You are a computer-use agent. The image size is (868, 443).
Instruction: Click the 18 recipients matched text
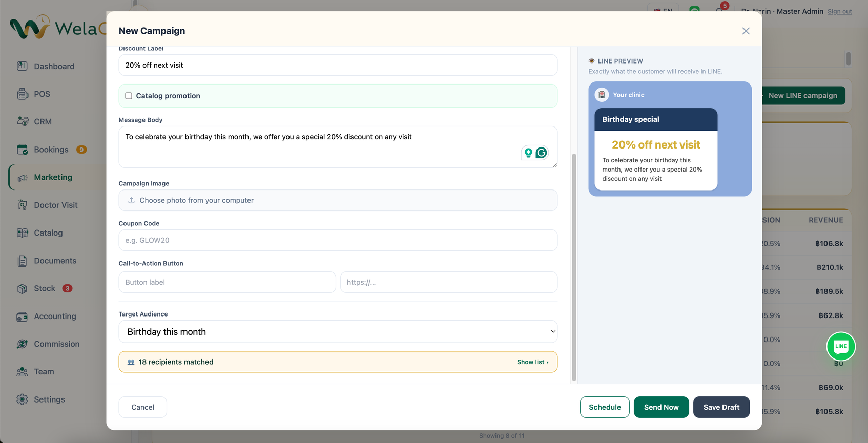click(x=176, y=362)
